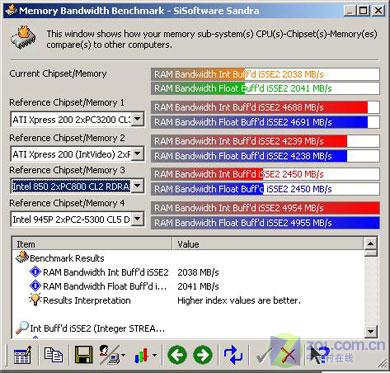Go back with the green left arrow
This screenshot has height=373, width=390.
177,355
